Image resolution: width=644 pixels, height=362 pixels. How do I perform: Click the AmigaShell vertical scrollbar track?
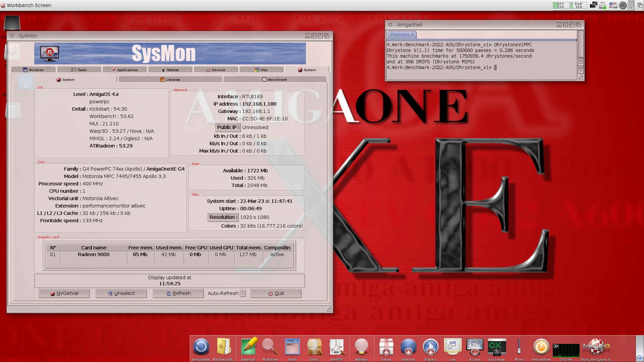pyautogui.click(x=581, y=44)
